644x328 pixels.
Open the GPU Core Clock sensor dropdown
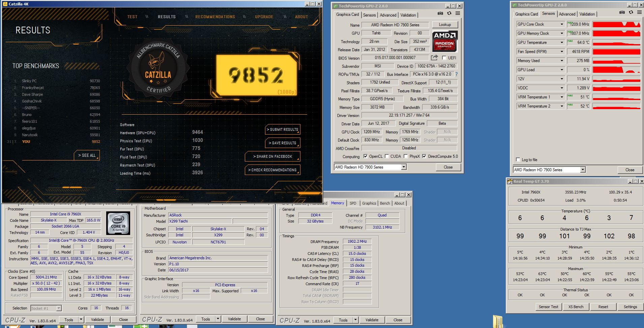[562, 24]
